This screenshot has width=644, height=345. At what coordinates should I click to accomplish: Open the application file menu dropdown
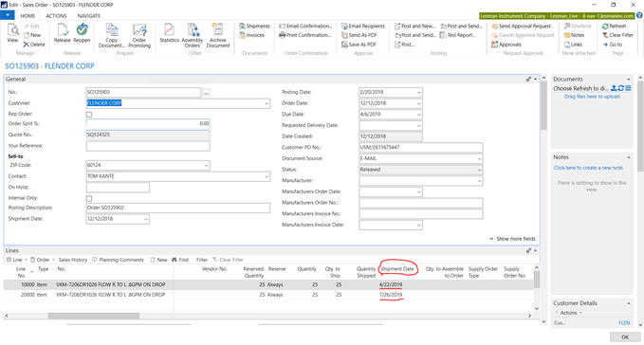(8, 15)
